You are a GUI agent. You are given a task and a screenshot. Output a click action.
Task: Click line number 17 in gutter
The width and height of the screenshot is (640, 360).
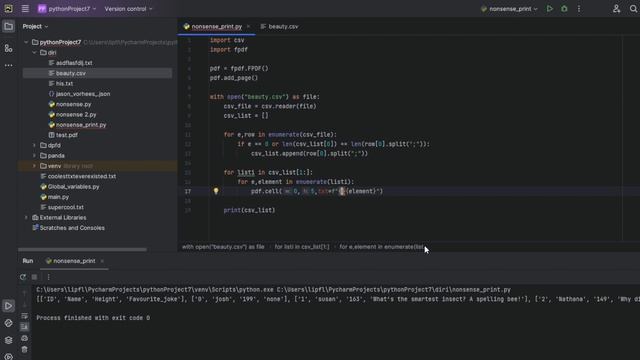click(x=188, y=191)
